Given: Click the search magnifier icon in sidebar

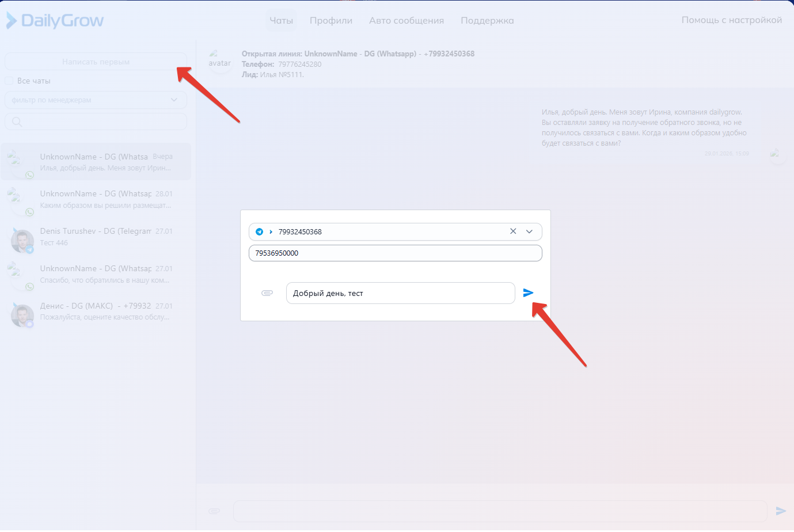Looking at the screenshot, I should [17, 121].
